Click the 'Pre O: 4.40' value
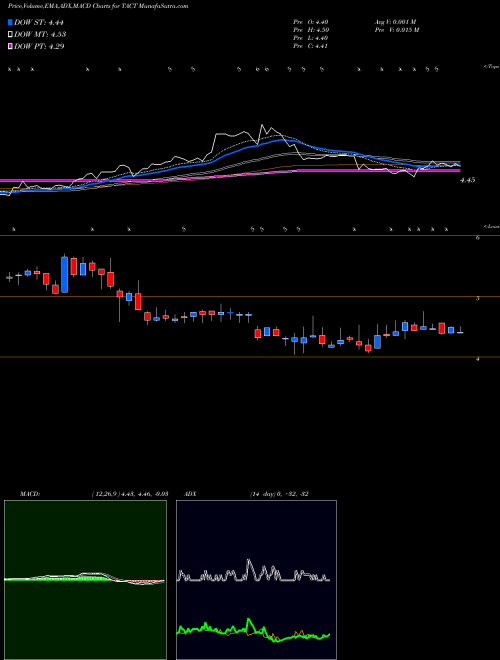 tap(311, 22)
